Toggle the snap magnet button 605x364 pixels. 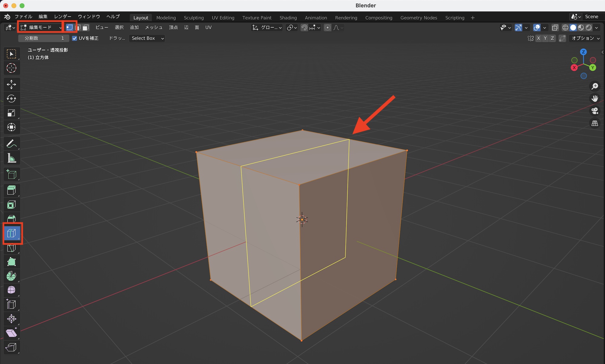304,28
